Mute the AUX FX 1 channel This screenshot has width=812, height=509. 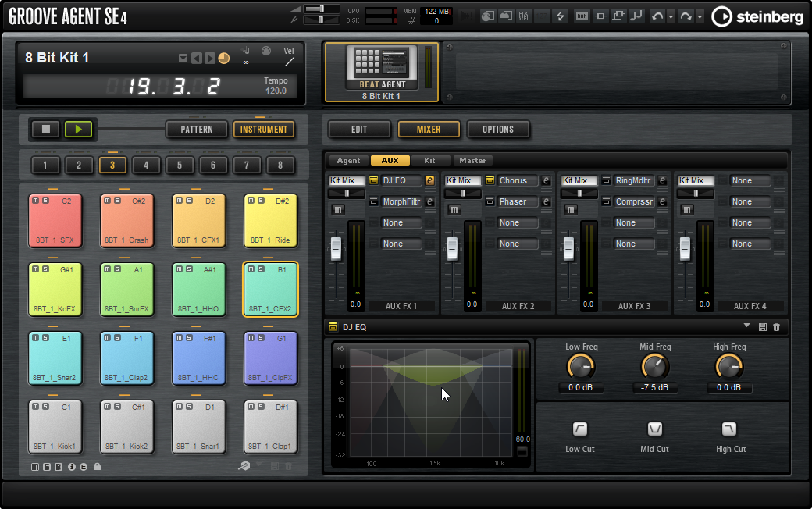pos(337,210)
